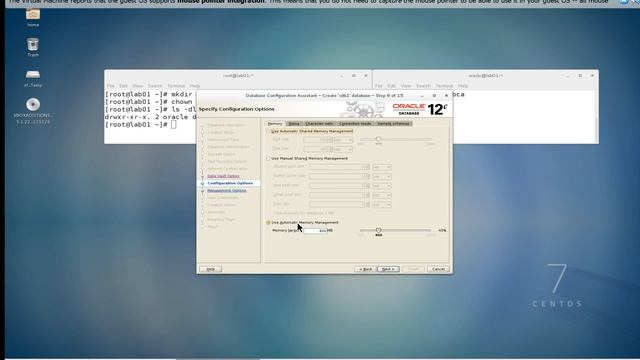Proceed with the Next button
Viewport: 640px width, 360px height.
coord(388,269)
